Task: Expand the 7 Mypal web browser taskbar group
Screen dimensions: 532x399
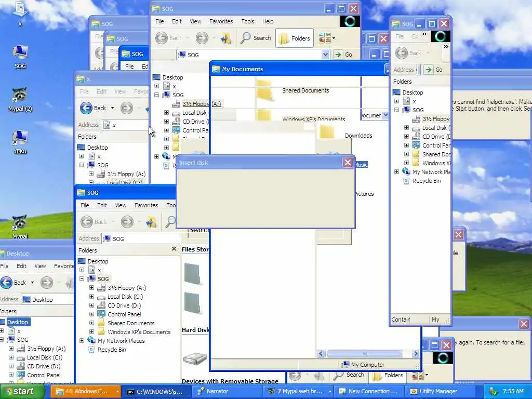Action: click(x=329, y=391)
